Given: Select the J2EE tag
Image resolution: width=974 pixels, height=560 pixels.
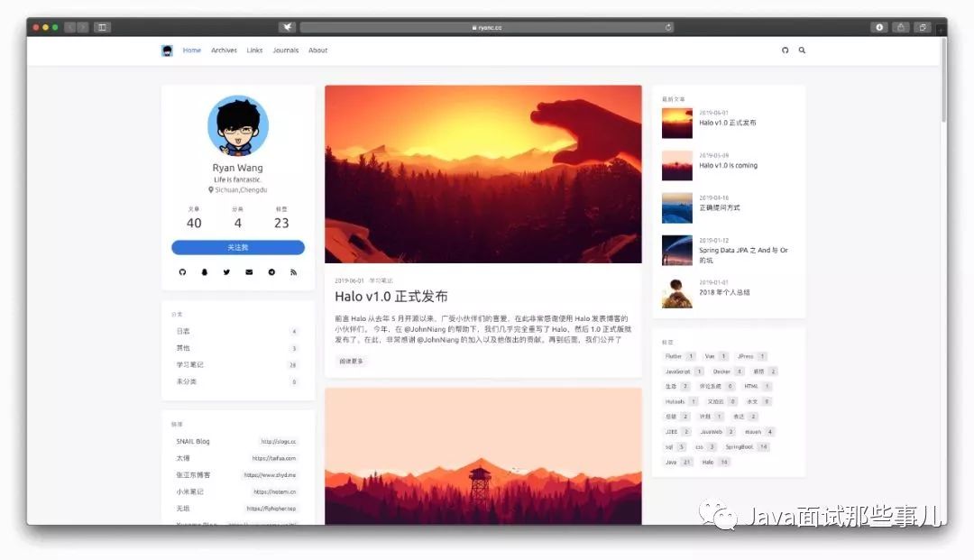Looking at the screenshot, I should click(677, 431).
